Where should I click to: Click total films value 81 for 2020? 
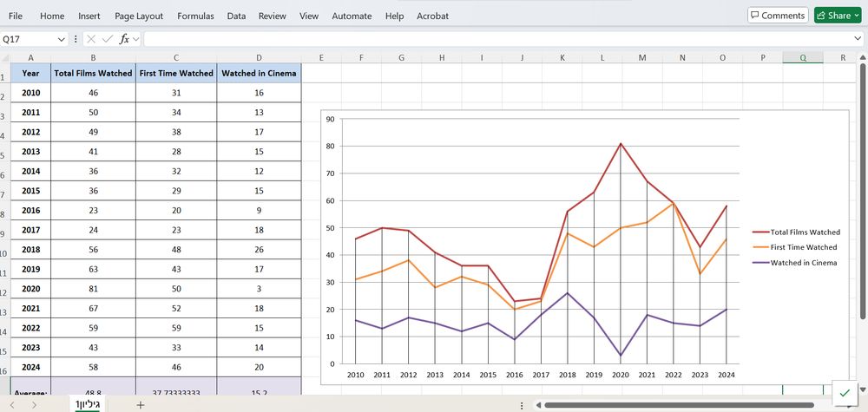[x=93, y=289]
